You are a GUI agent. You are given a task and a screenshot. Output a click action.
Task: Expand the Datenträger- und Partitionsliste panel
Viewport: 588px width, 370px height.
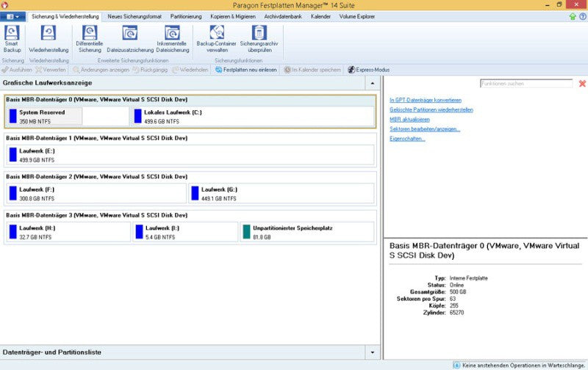(373, 352)
